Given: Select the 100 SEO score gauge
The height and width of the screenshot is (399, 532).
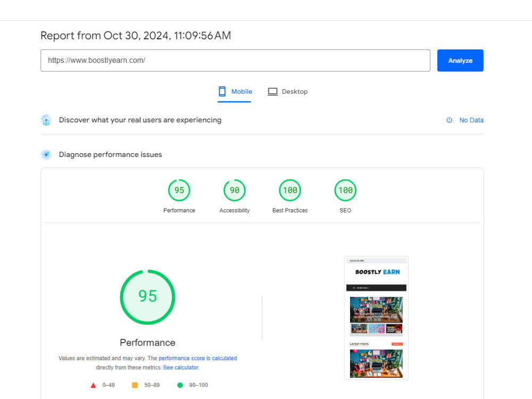Looking at the screenshot, I should point(345,190).
